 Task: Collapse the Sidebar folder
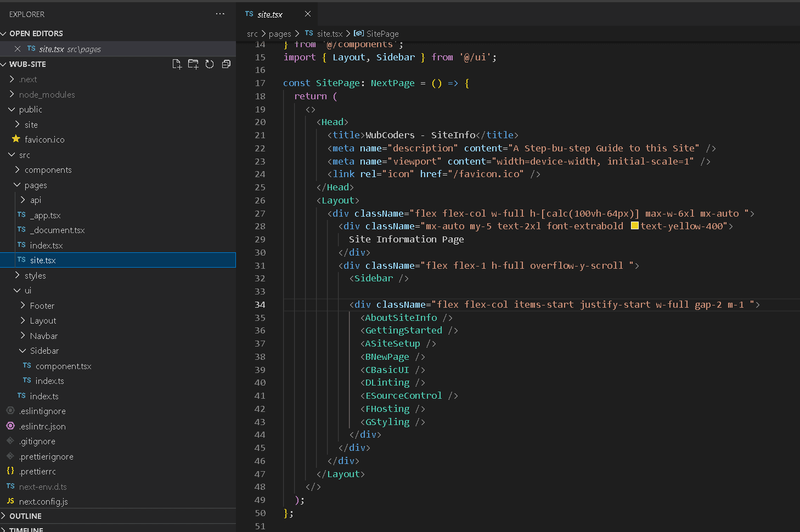tap(44, 351)
